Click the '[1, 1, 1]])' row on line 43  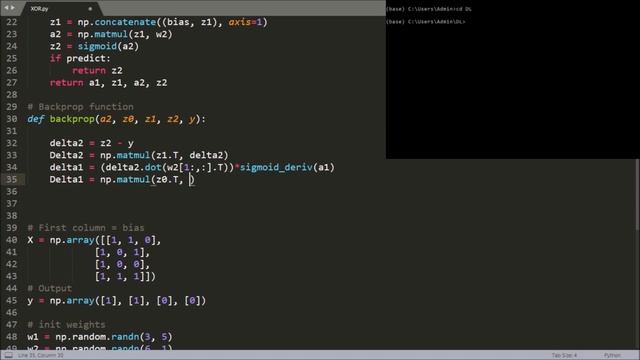click(x=125, y=276)
